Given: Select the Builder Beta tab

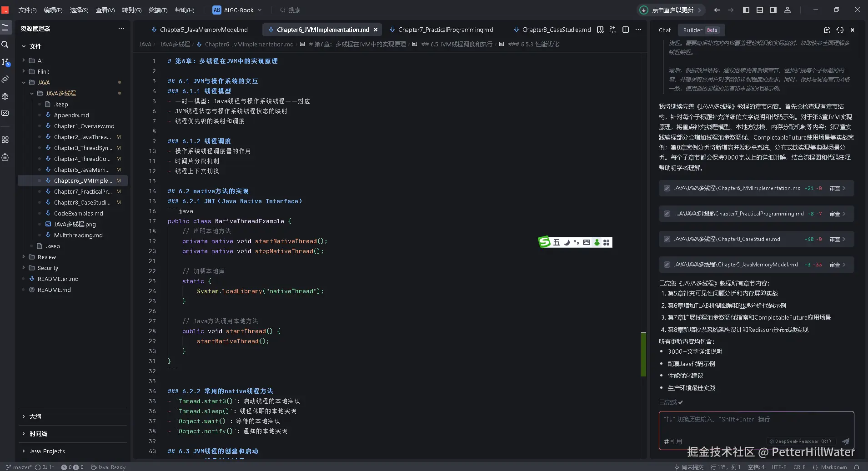Looking at the screenshot, I should coord(701,30).
